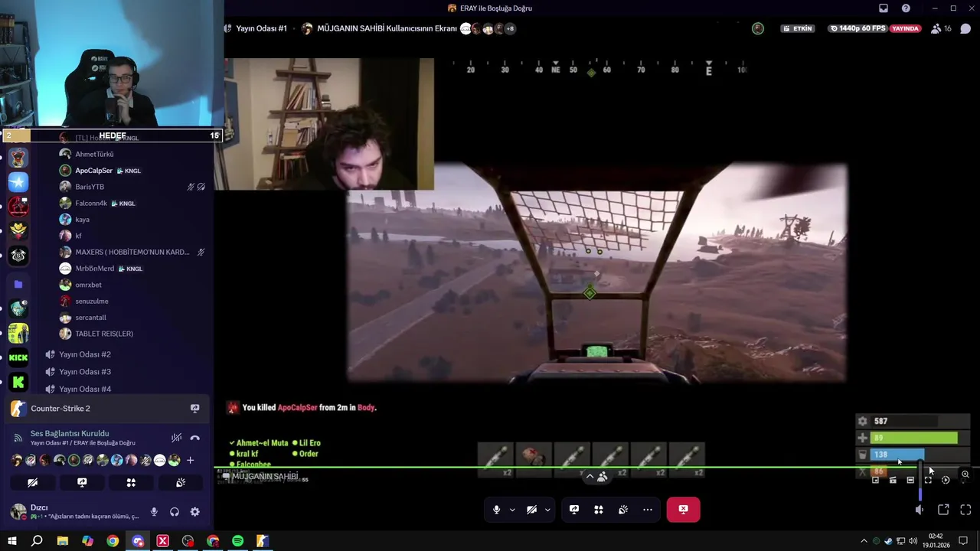Open Windows Start button
Screen dimensions: 980x551
[x=12, y=541]
